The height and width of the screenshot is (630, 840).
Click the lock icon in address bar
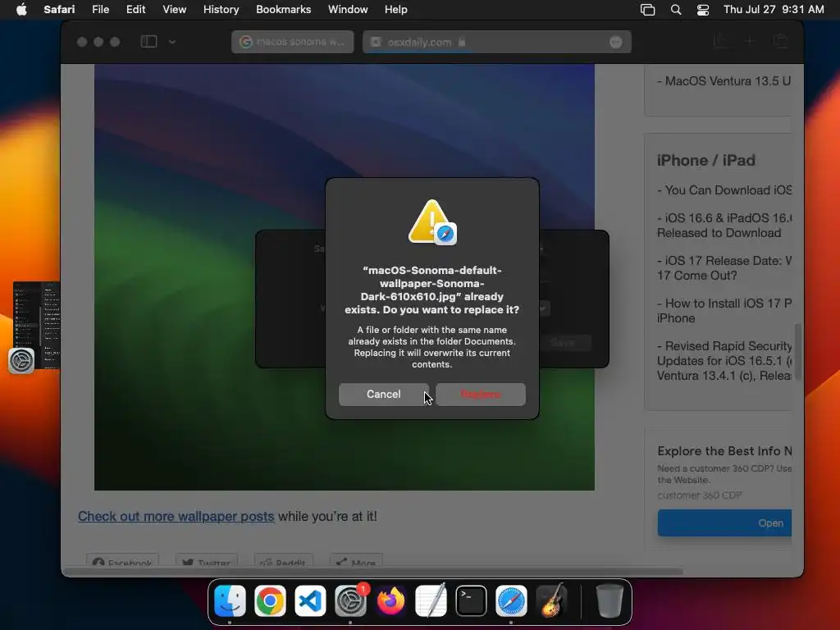[462, 42]
